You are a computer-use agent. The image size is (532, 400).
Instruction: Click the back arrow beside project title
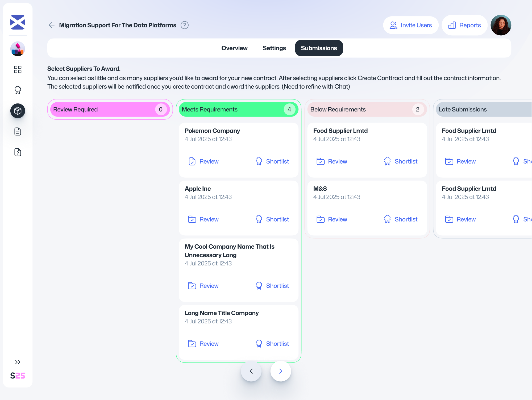pos(52,25)
